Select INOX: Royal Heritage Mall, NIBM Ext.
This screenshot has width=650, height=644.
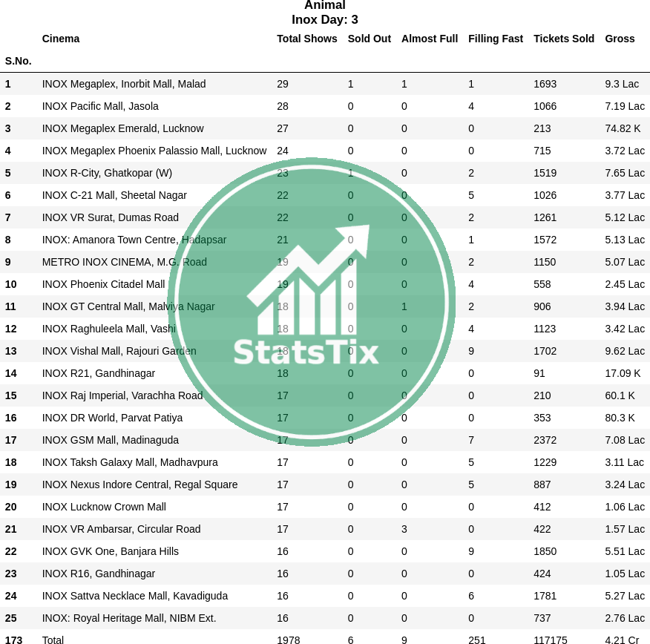click(x=129, y=618)
